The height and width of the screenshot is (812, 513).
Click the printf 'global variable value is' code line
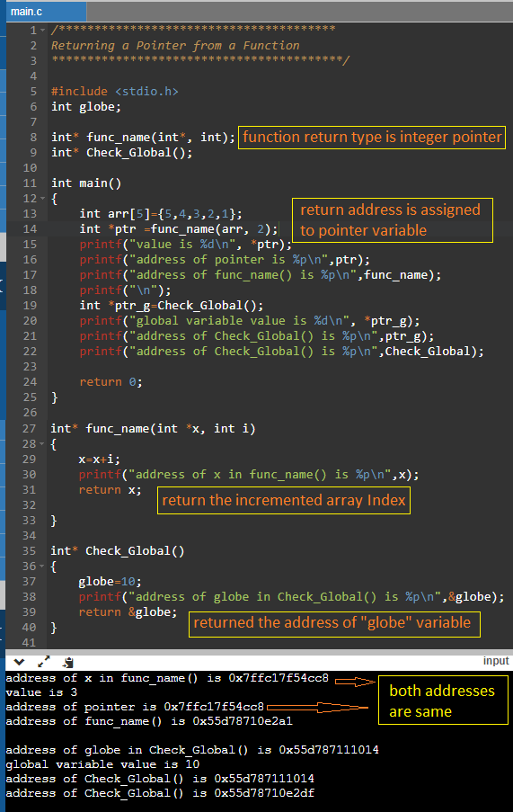click(x=249, y=321)
